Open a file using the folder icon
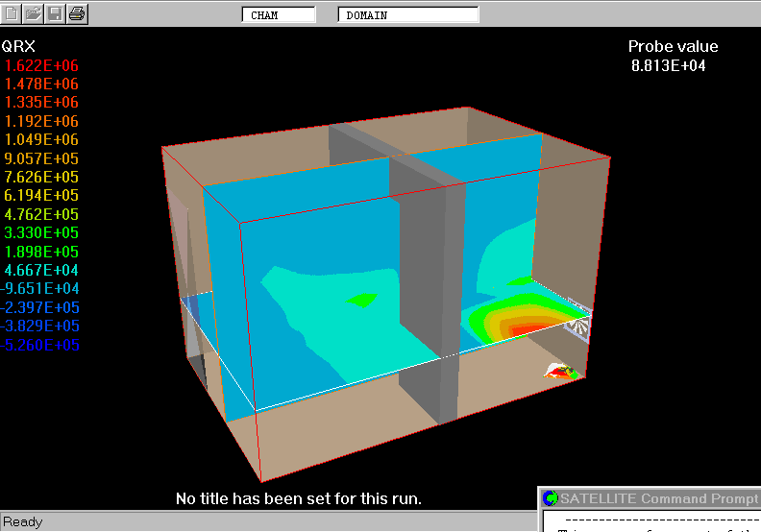Viewport: 761px width, 532px height. tap(34, 13)
